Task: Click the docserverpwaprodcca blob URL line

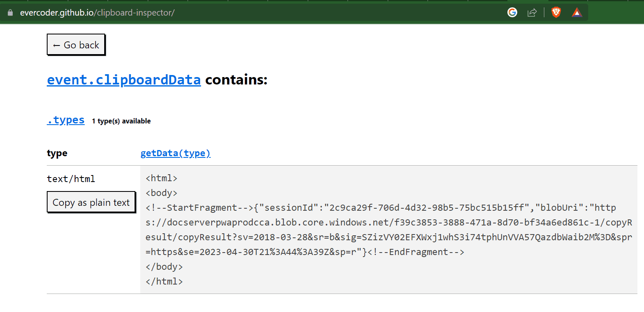Action: [389, 222]
